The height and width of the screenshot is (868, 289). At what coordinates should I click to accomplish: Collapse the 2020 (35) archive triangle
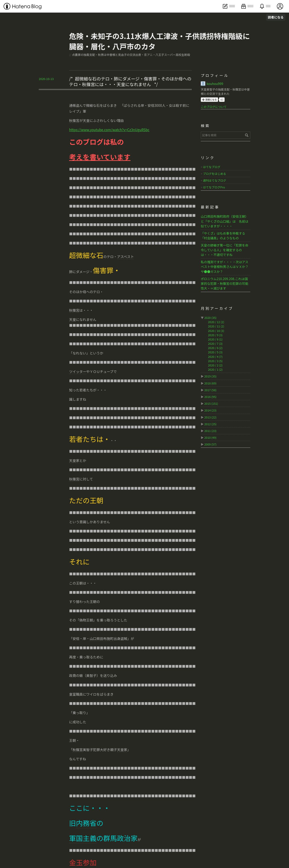pyautogui.click(x=202, y=318)
